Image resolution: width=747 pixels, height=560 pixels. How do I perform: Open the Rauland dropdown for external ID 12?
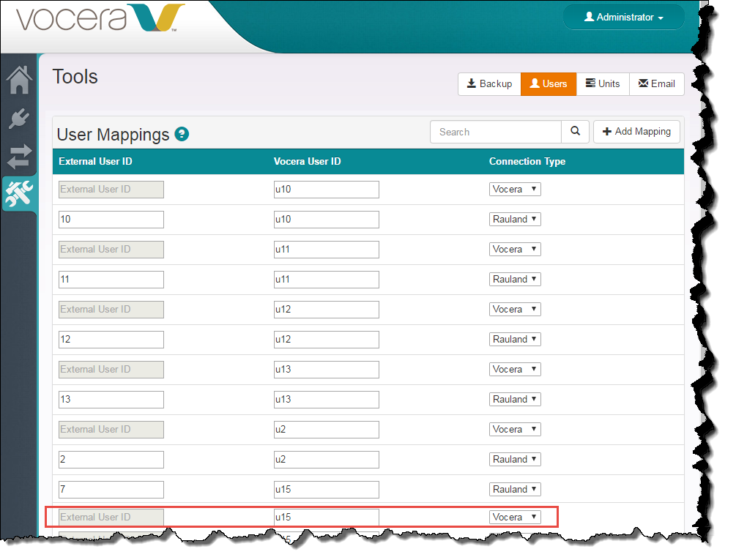(x=515, y=339)
